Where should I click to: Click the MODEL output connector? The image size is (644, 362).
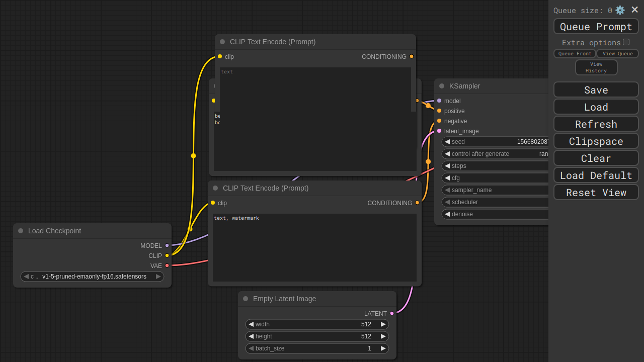point(167,245)
